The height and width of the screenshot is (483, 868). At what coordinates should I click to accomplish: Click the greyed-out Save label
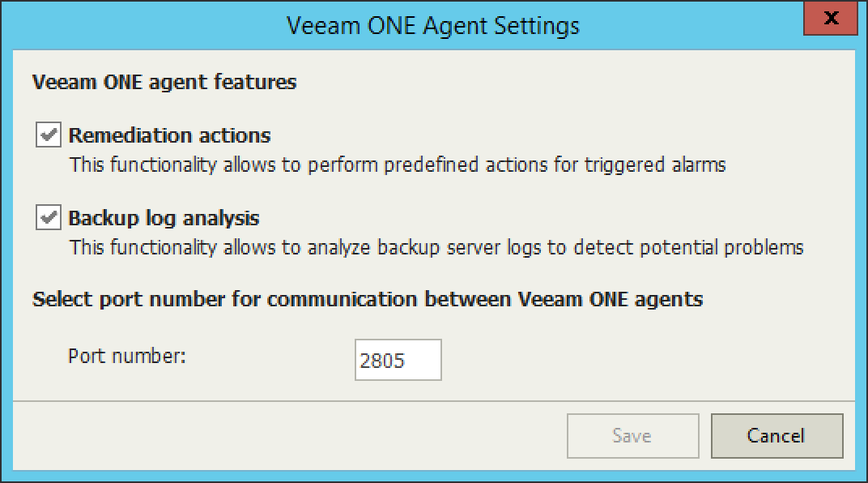[632, 436]
